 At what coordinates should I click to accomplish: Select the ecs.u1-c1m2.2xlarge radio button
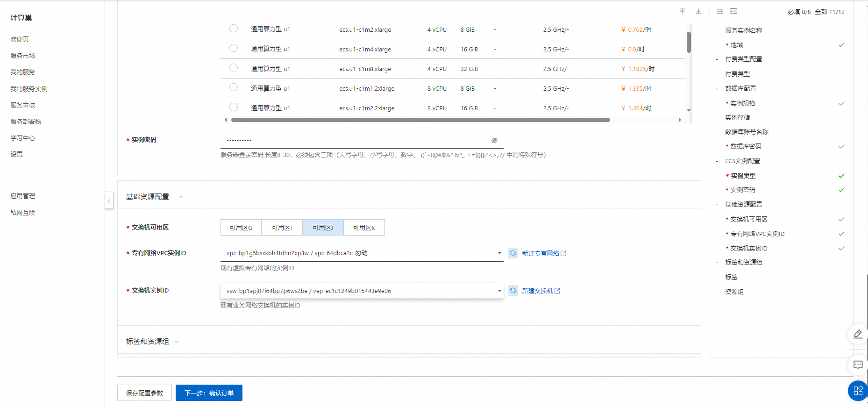(x=234, y=107)
